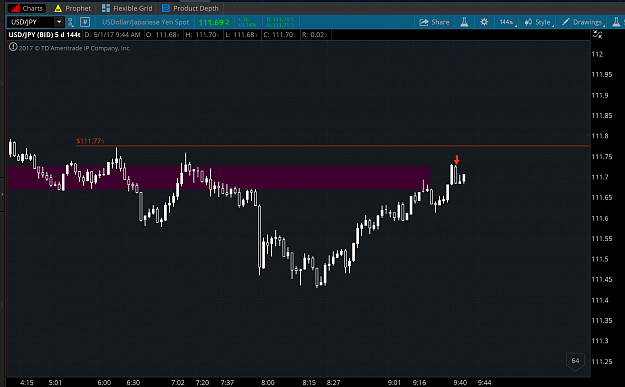The image size is (625, 387).
Task: Open the 144t timeframe dropdown
Action: [x=507, y=22]
